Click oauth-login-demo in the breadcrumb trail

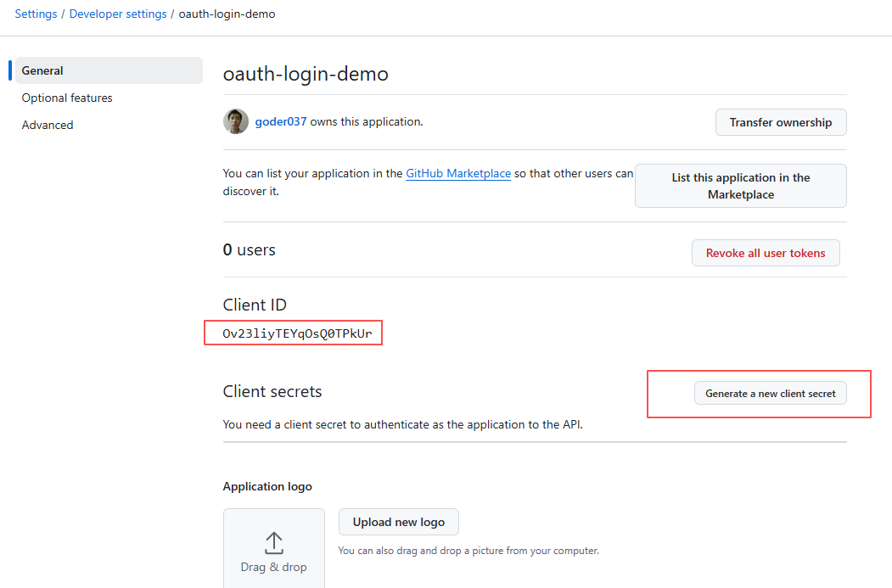point(227,14)
